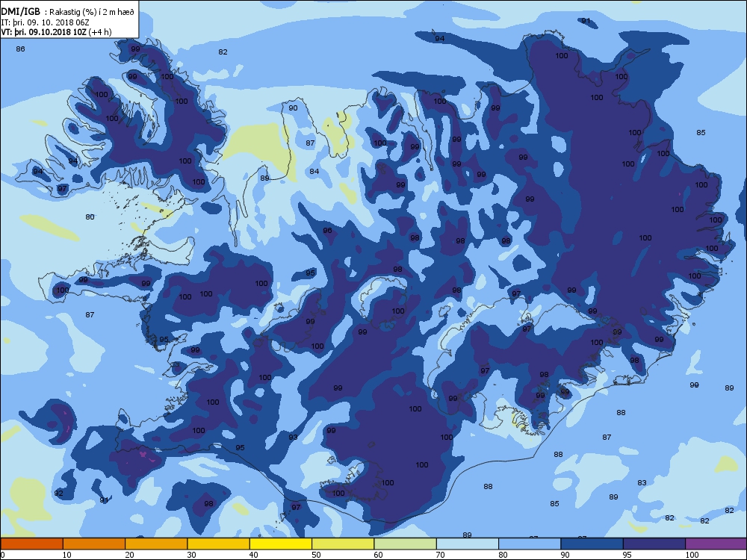Click the 30–40 amber legend swatch
747x560 pixels.
219,544
